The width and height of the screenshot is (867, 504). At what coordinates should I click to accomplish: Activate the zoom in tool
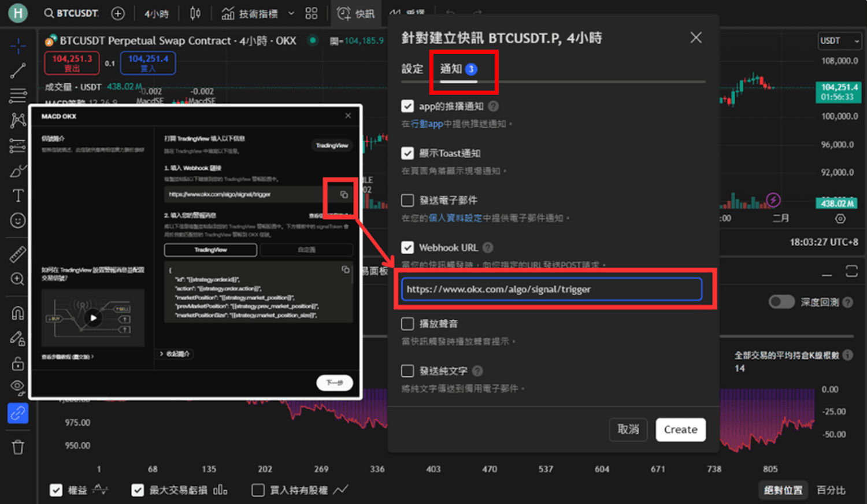(x=18, y=279)
